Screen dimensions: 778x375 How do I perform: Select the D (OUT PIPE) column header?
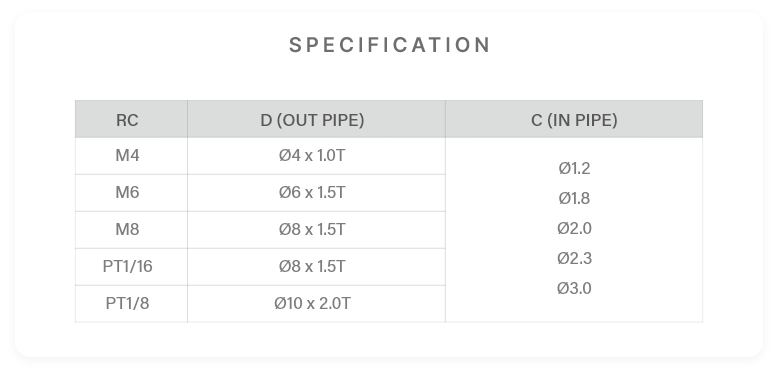coord(317,119)
